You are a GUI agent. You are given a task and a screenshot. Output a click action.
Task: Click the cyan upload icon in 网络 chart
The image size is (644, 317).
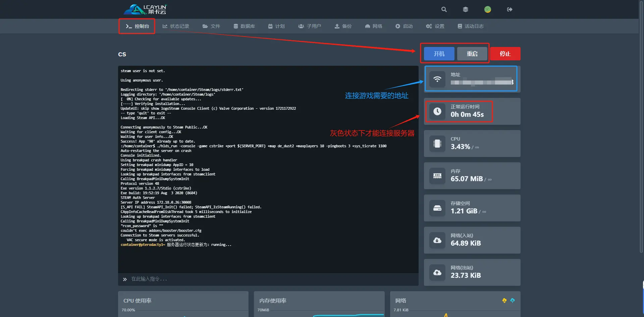tap(513, 301)
